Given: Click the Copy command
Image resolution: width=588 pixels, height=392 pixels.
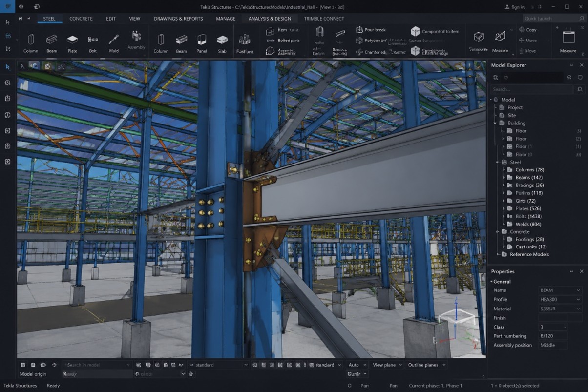Looking at the screenshot, I should point(527,30).
